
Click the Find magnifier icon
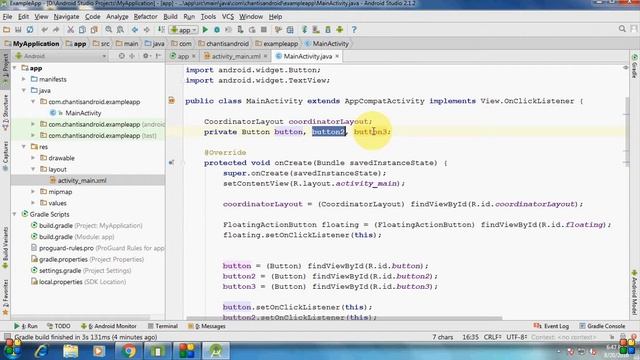point(108,29)
